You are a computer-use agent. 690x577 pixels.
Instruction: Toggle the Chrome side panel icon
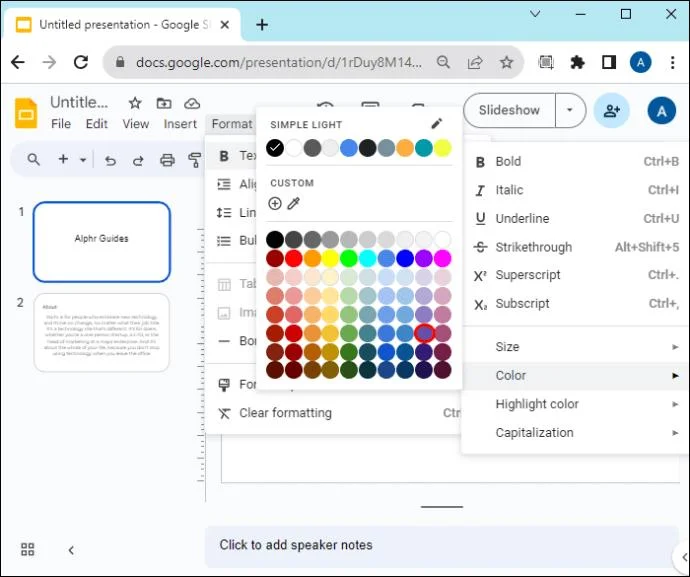609,62
